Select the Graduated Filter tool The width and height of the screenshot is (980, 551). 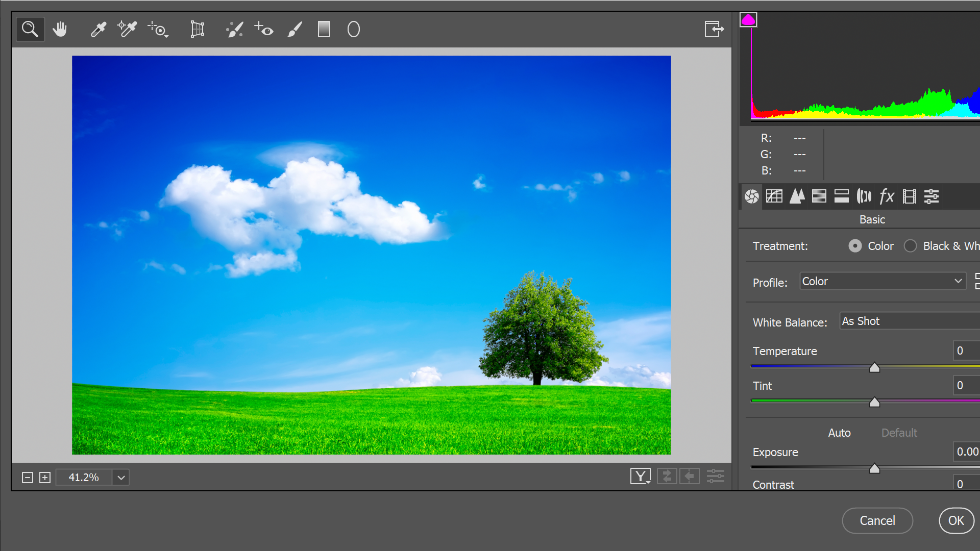tap(324, 28)
